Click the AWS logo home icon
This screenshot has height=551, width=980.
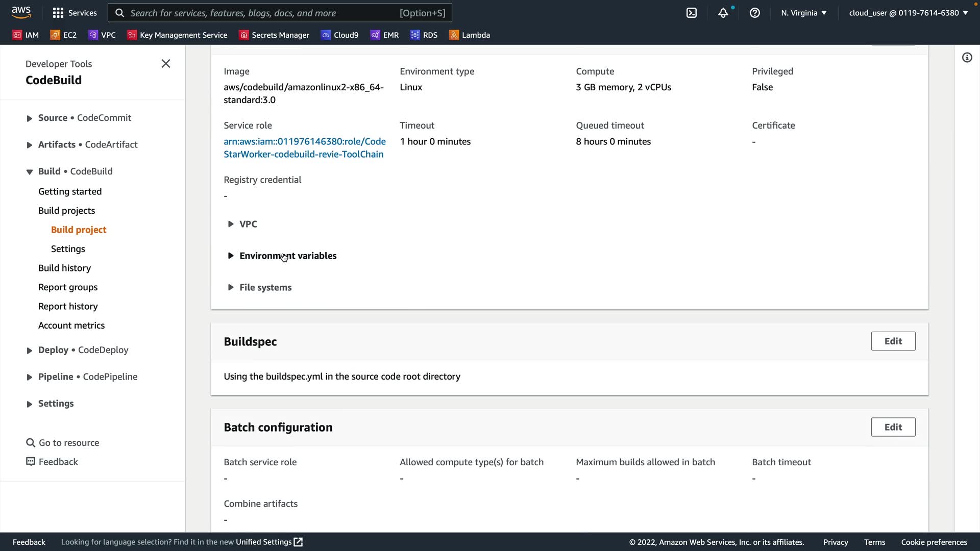coord(21,12)
